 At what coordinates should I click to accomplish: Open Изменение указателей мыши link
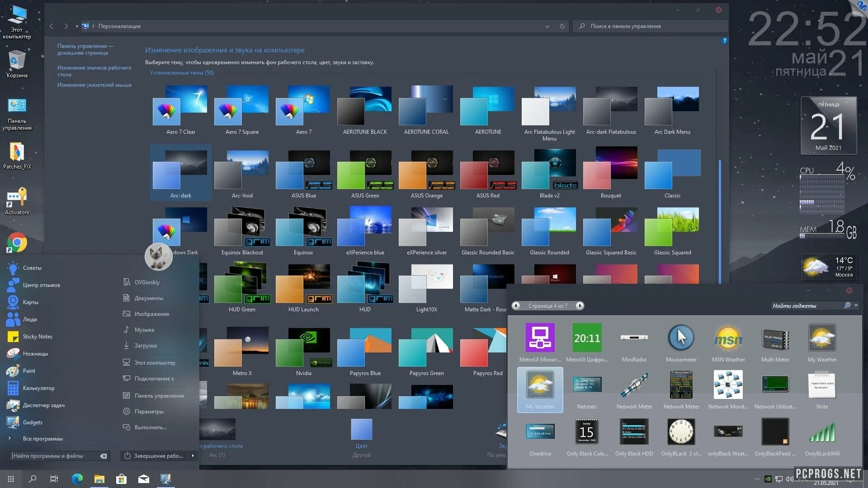pyautogui.click(x=94, y=84)
